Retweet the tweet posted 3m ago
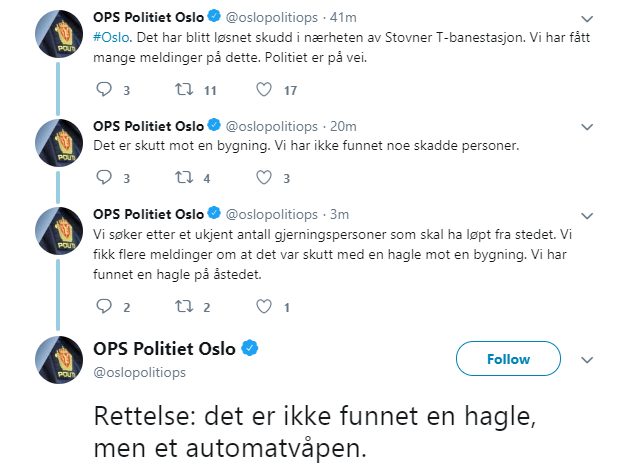This screenshot has height=472, width=626. [x=183, y=307]
